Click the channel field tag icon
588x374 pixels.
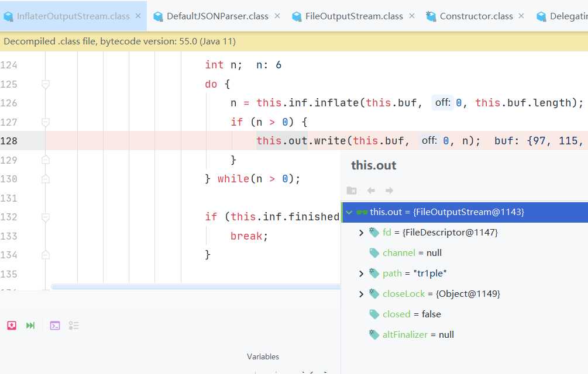point(374,253)
